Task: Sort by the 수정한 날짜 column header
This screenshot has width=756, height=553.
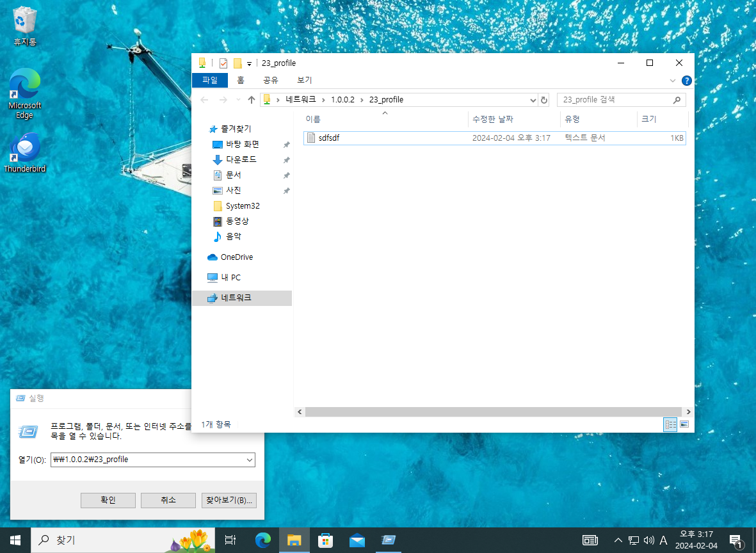Action: click(x=514, y=119)
